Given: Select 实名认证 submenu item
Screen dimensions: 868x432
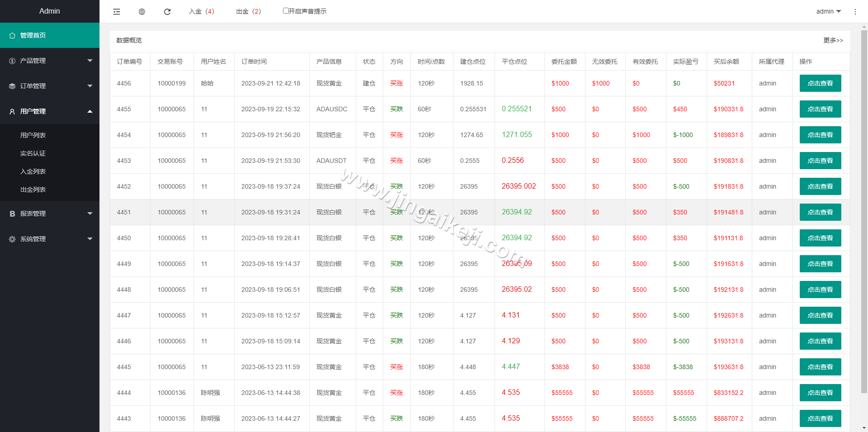Looking at the screenshot, I should tap(33, 153).
